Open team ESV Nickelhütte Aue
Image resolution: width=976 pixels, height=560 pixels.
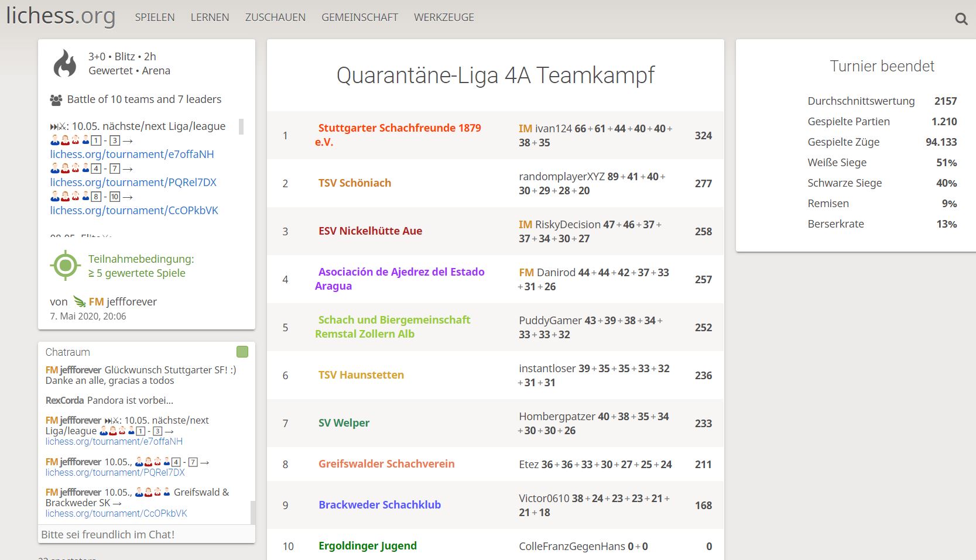(x=370, y=231)
